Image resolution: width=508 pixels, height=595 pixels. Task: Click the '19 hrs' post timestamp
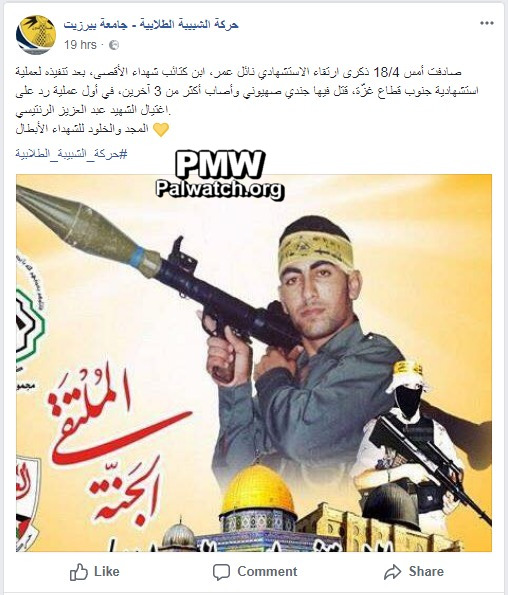pos(80,45)
